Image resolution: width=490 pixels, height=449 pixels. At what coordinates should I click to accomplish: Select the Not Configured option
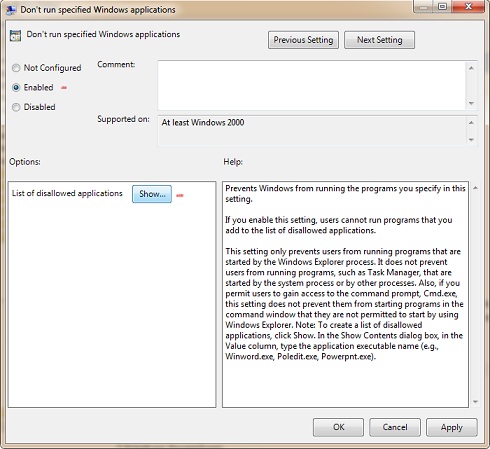click(x=16, y=68)
